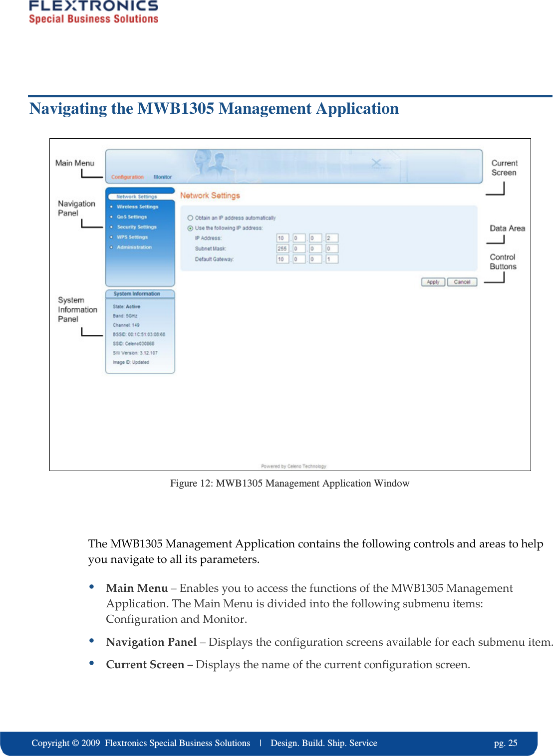Click the Apply button

point(432,281)
